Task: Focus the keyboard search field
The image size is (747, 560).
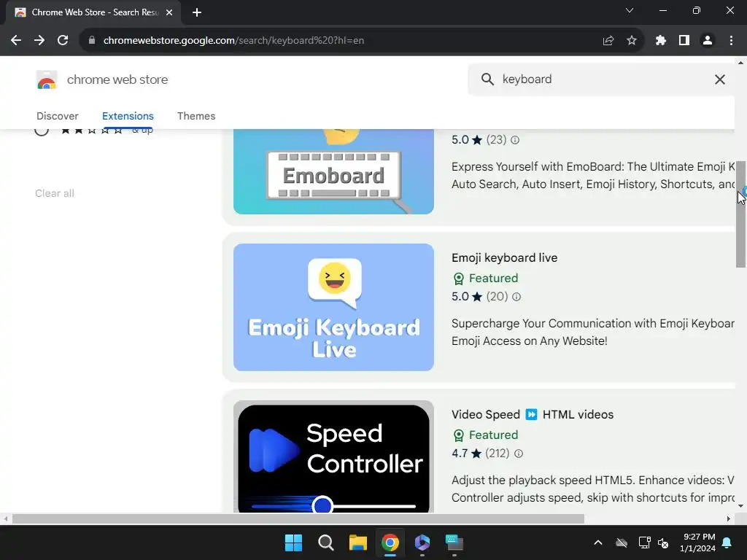Action: click(603, 79)
